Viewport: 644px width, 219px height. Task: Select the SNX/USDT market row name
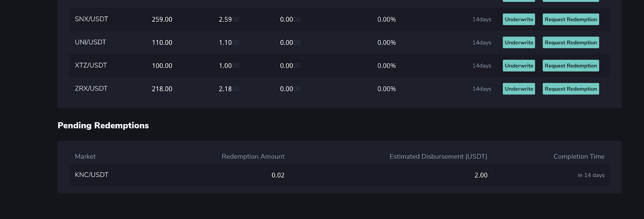[x=91, y=19]
